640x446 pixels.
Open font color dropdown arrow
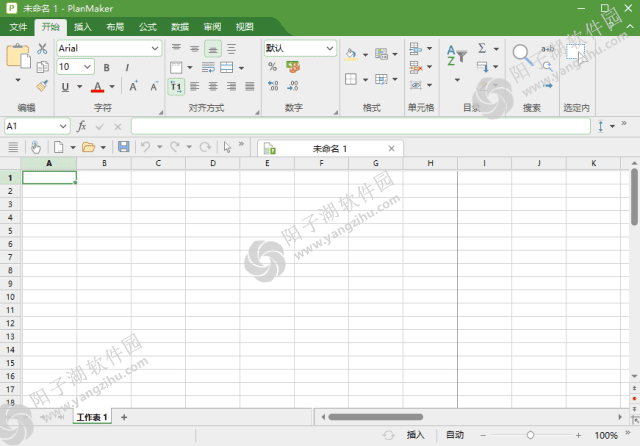(112, 87)
